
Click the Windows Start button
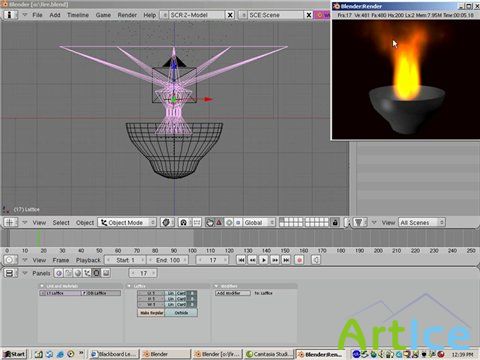pos(14,354)
